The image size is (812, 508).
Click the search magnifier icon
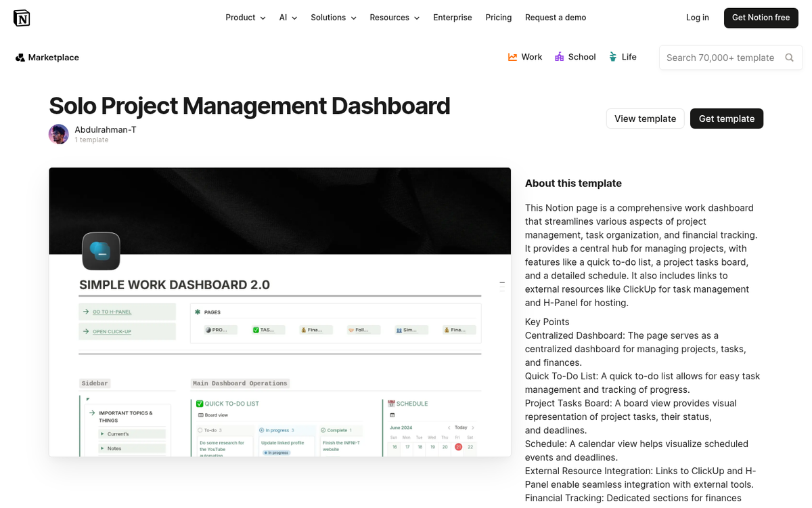(788, 58)
